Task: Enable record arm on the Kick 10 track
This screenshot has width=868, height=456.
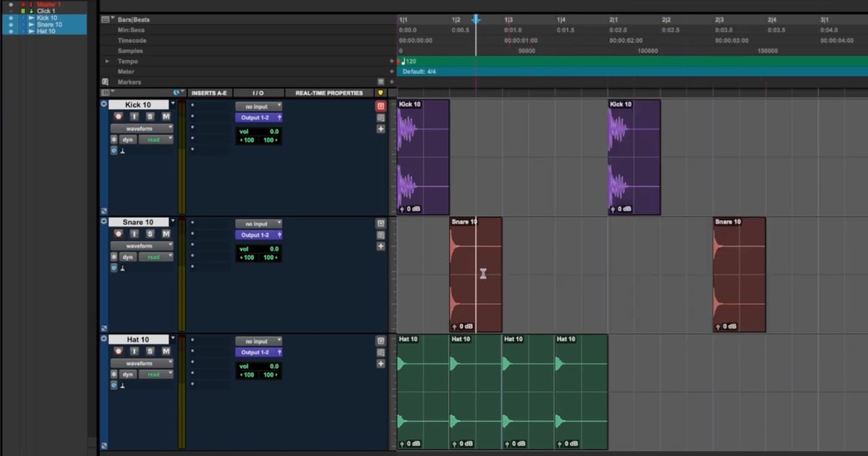Action: click(x=119, y=116)
